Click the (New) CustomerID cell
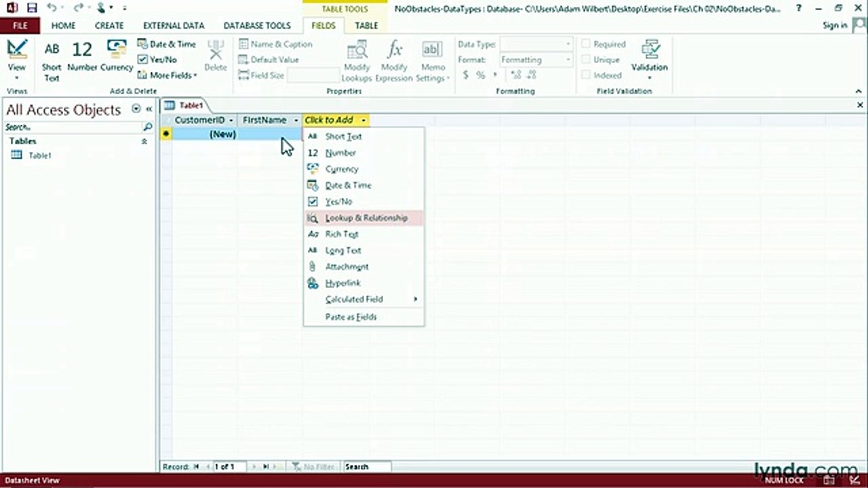 [204, 134]
